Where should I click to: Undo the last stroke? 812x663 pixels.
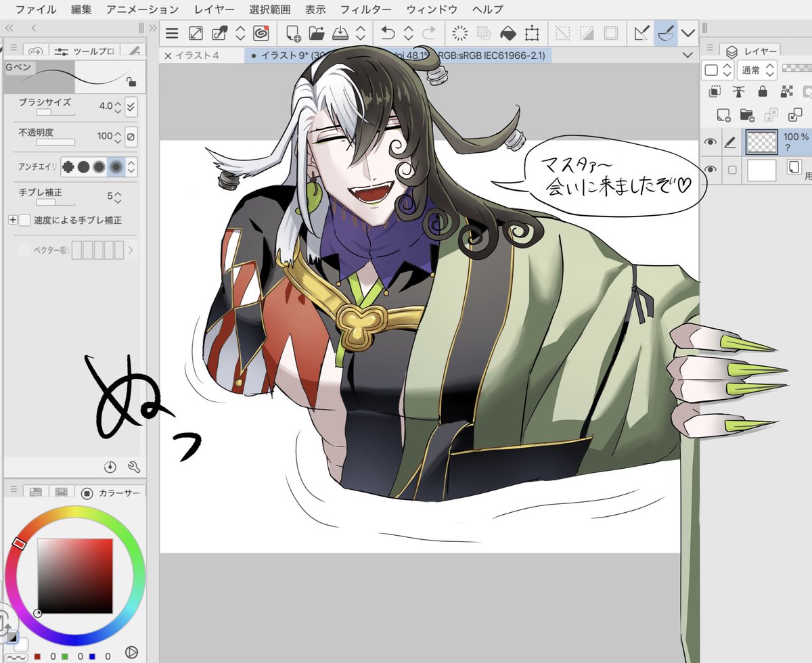point(388,32)
